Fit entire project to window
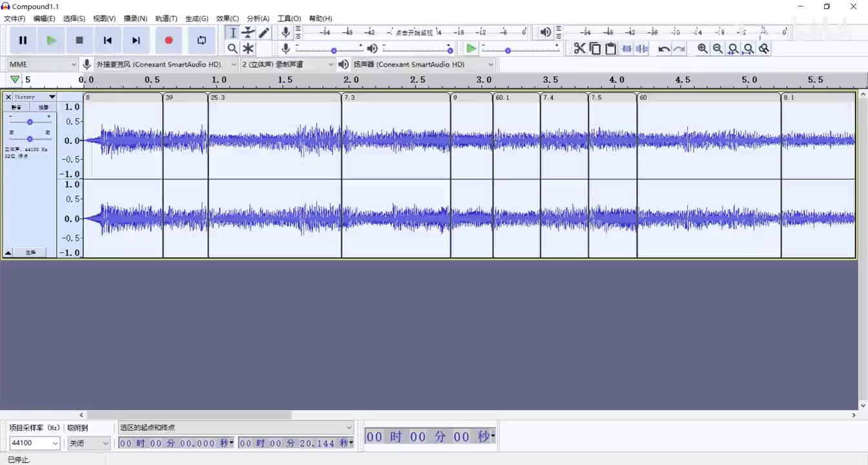 coord(749,48)
